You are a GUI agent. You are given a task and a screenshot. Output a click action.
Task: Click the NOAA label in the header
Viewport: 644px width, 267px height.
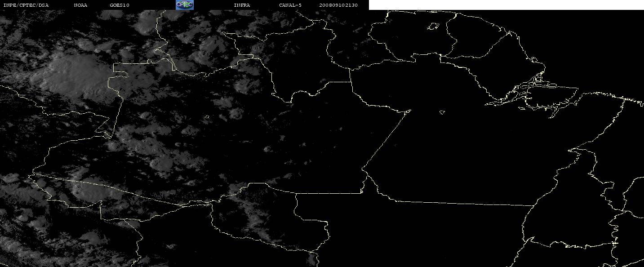(x=80, y=5)
